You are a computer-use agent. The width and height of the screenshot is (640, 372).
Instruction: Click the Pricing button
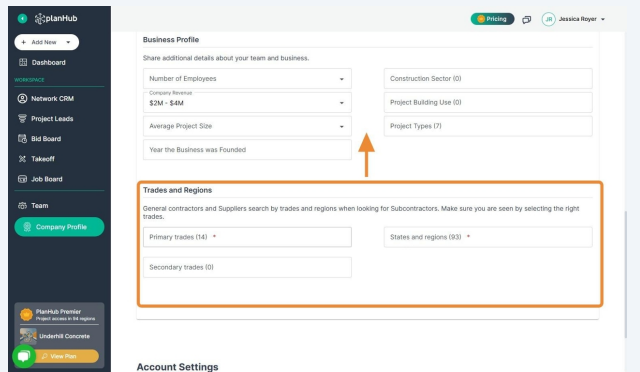click(492, 19)
